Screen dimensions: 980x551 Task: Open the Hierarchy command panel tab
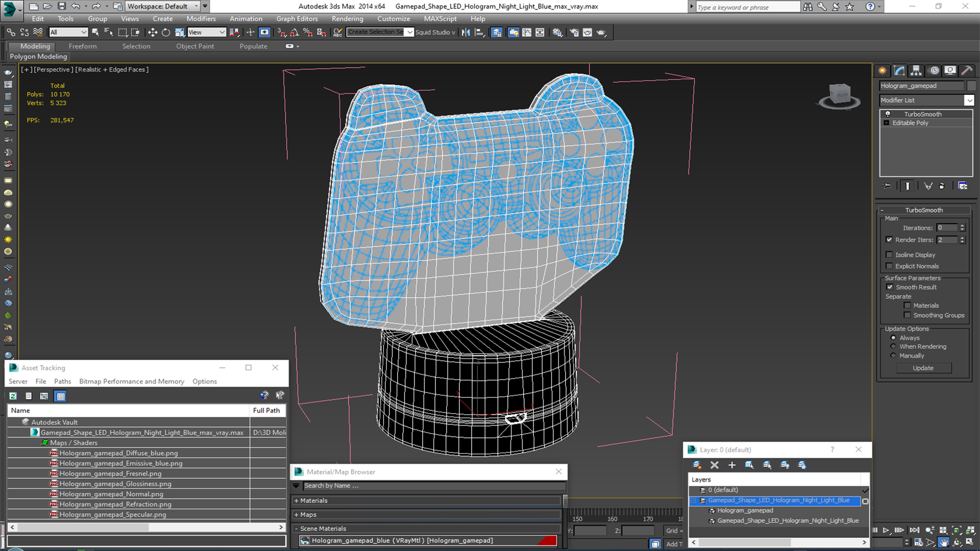point(916,70)
